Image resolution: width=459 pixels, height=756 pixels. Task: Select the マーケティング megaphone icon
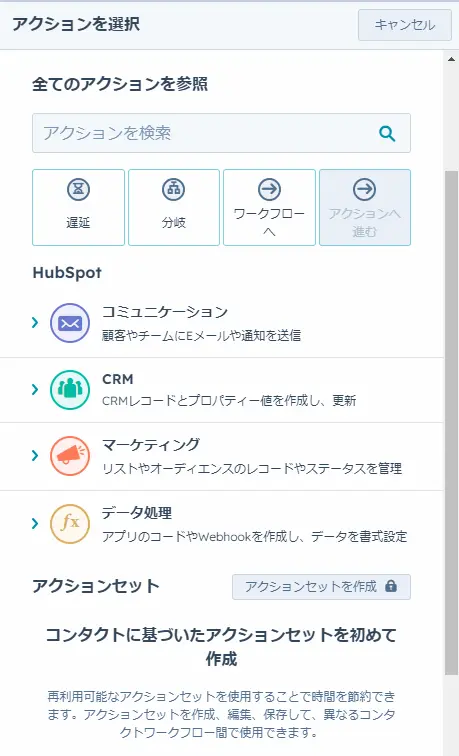(x=70, y=456)
